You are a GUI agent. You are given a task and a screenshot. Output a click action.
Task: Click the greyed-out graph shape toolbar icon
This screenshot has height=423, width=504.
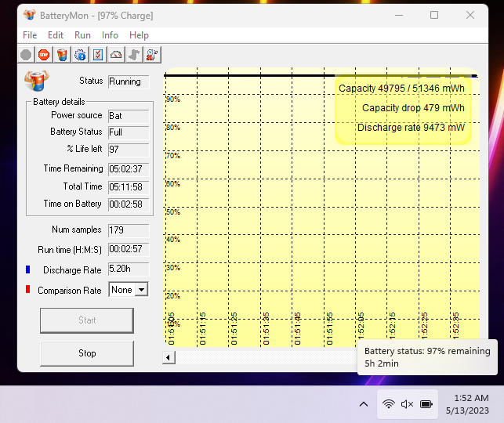click(134, 55)
